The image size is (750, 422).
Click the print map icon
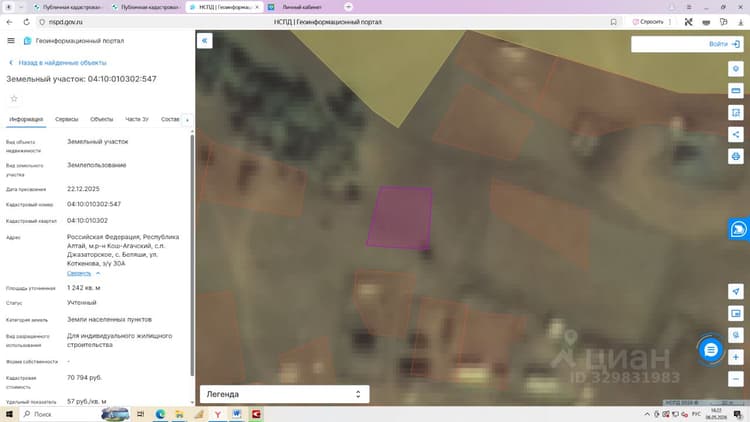736,156
